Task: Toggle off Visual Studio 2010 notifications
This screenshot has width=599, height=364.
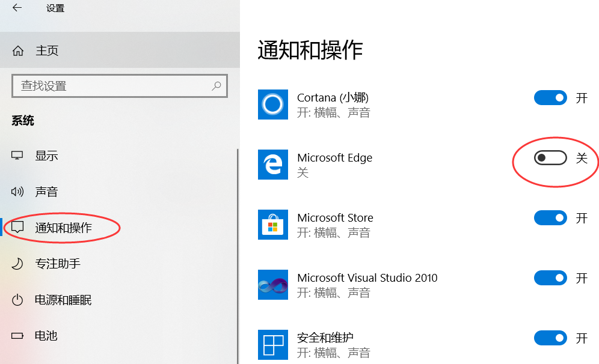Action: (x=550, y=278)
